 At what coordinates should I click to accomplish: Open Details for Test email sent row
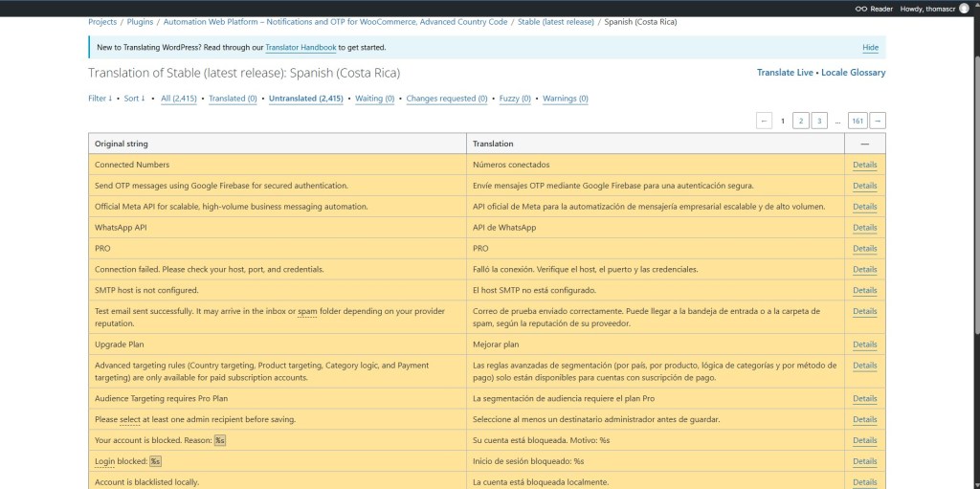tap(865, 311)
